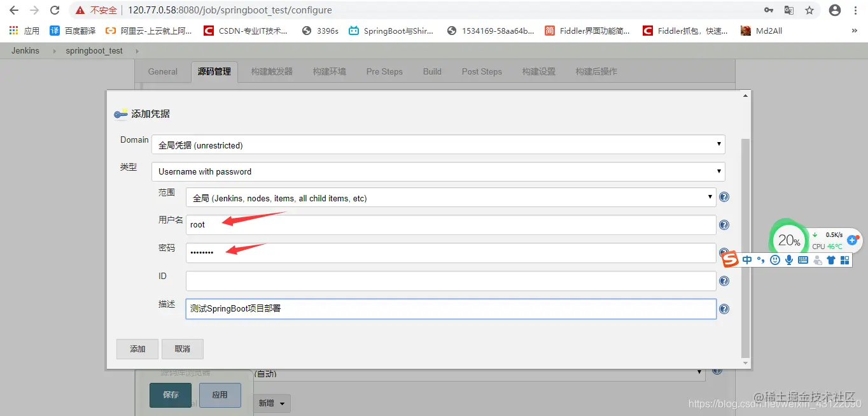
Task: Open the 3396s bookmark
Action: click(320, 31)
